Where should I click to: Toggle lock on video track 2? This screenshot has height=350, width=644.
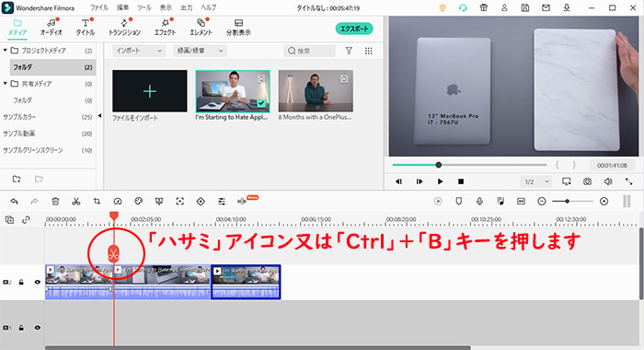21,282
